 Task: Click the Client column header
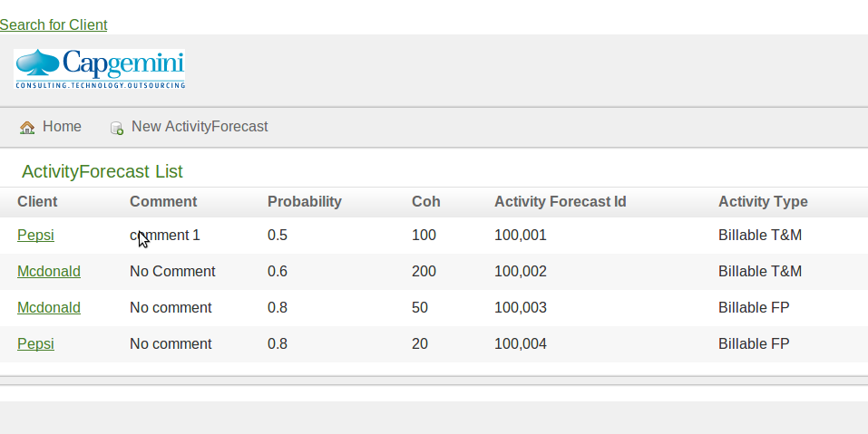point(37,202)
